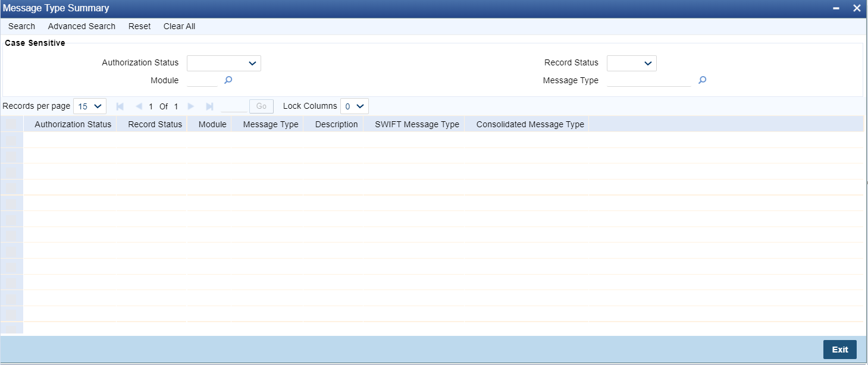The height and width of the screenshot is (365, 868).
Task: Change the Records per page dropdown
Action: [90, 106]
